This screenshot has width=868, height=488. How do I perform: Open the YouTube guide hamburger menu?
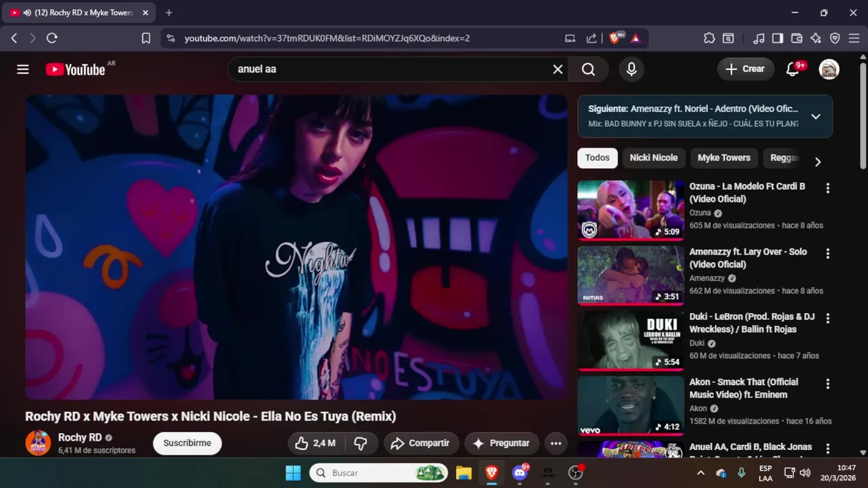(x=23, y=69)
